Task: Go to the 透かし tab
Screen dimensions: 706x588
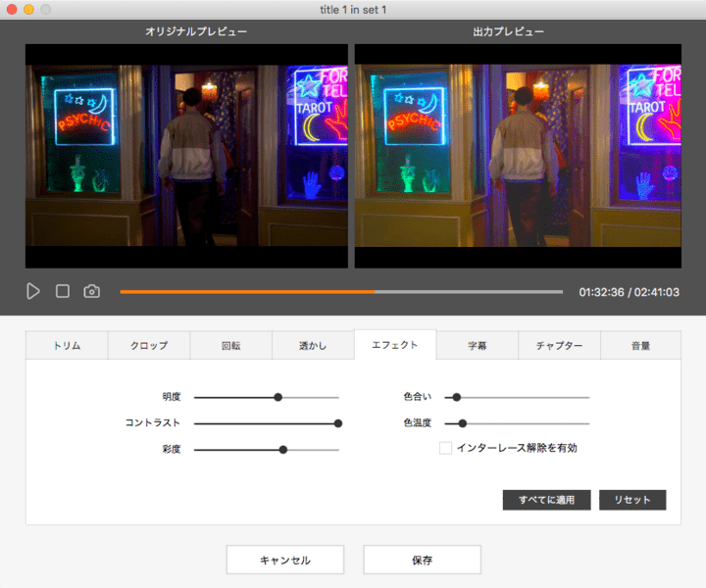Action: tap(313, 346)
